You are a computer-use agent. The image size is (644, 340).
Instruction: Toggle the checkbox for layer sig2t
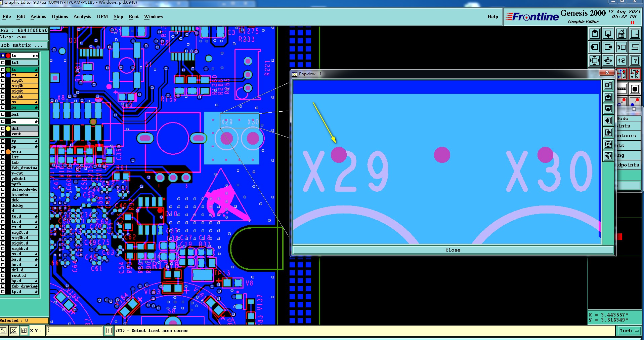3,80
